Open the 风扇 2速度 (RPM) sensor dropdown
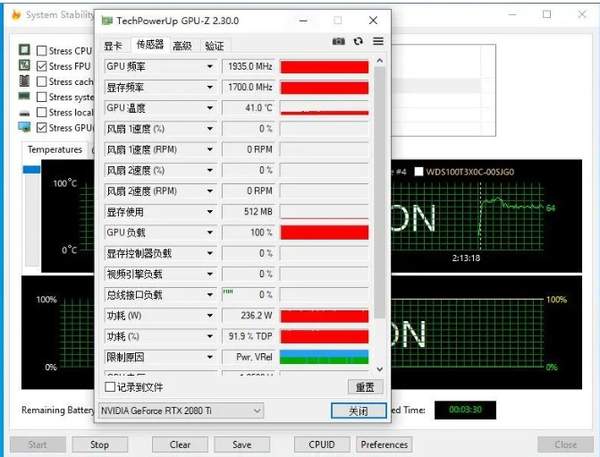This screenshot has height=457, width=600. 210,191
